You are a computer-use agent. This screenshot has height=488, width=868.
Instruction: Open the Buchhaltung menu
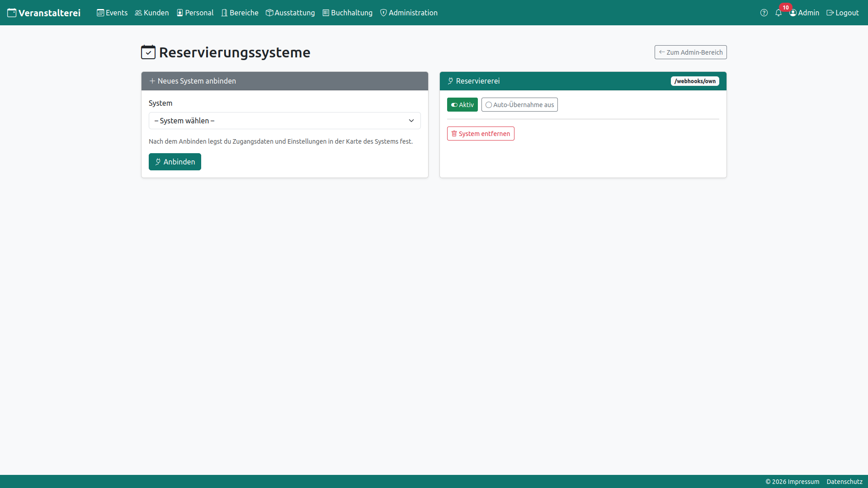click(347, 13)
